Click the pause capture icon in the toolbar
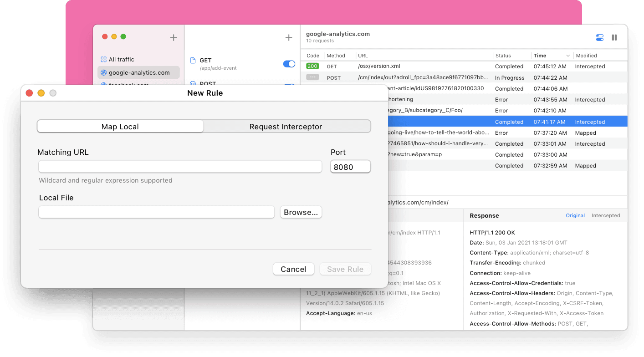This screenshot has height=357, width=644. pos(614,37)
